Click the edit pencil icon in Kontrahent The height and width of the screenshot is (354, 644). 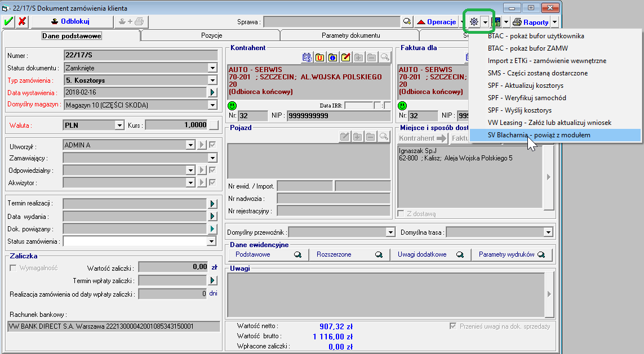[346, 57]
